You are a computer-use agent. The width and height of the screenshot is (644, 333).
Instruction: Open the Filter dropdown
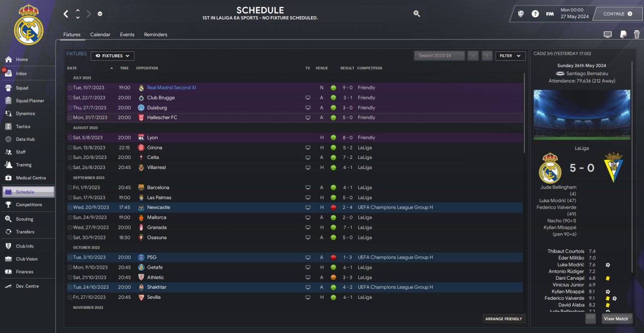pos(510,56)
